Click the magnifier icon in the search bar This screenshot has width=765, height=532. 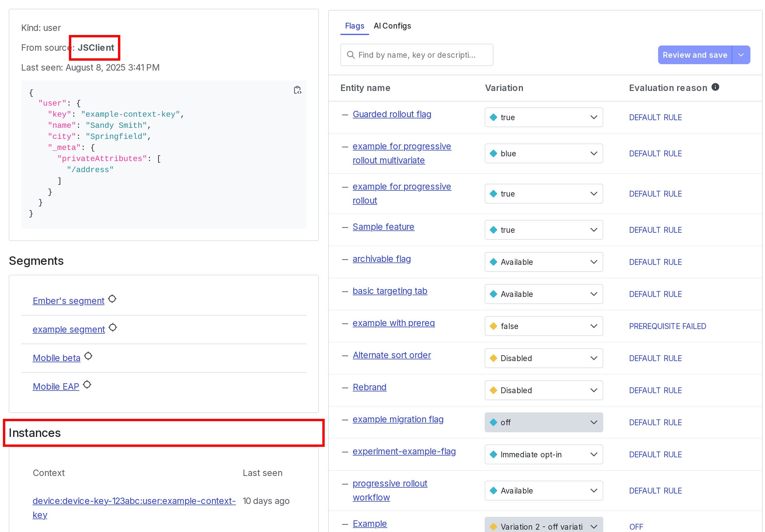tap(351, 55)
